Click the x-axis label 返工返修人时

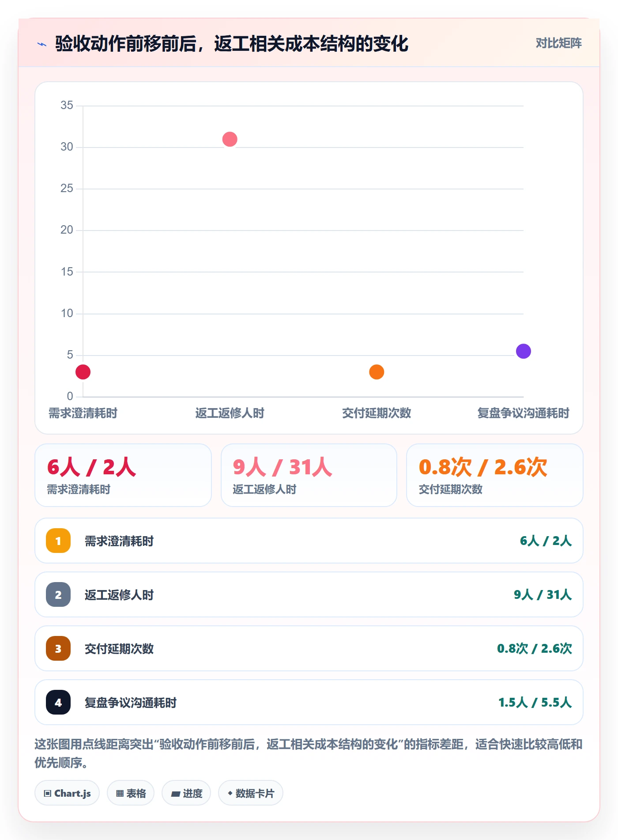[230, 413]
